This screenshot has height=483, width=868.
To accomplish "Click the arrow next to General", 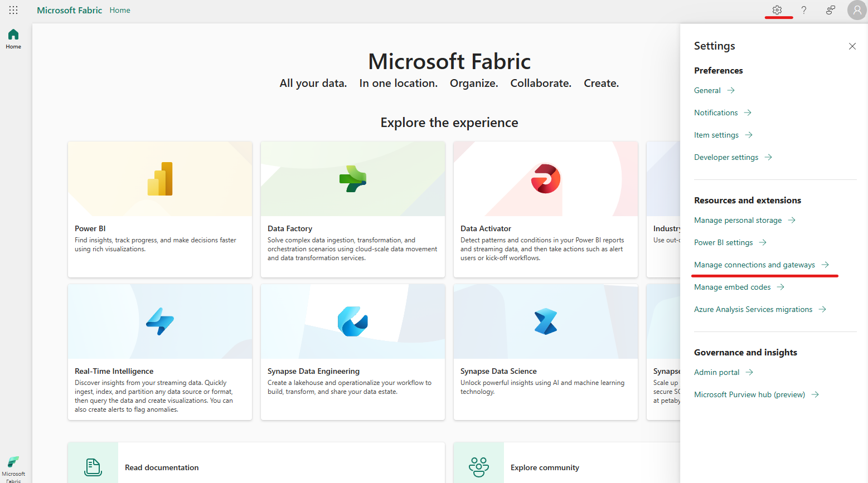I will tap(731, 90).
